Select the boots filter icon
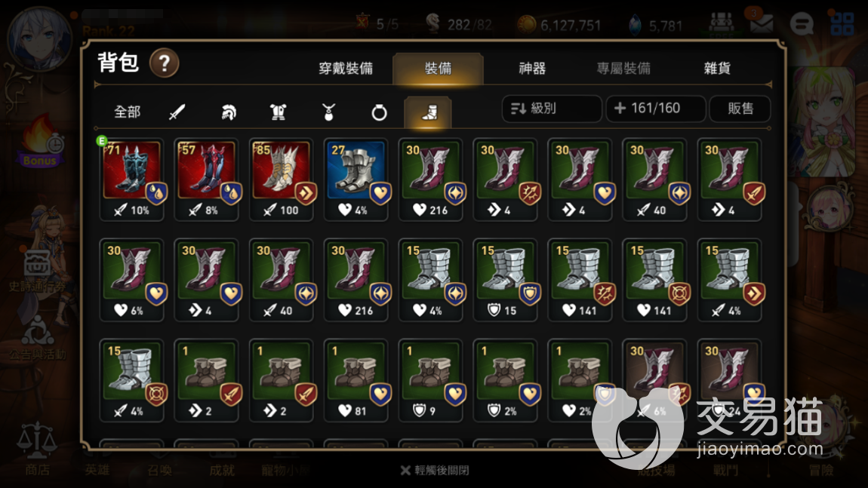The image size is (868, 488). 428,112
